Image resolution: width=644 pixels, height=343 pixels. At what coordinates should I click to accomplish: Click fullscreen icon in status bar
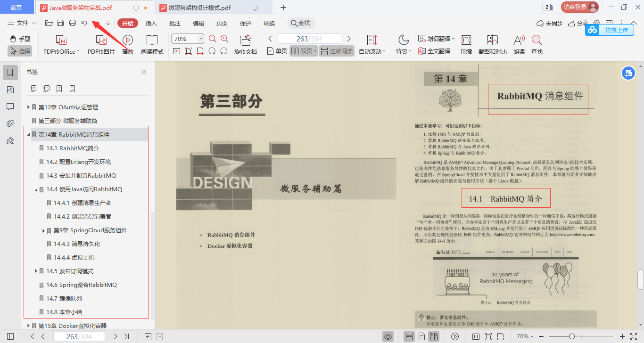tap(633, 336)
